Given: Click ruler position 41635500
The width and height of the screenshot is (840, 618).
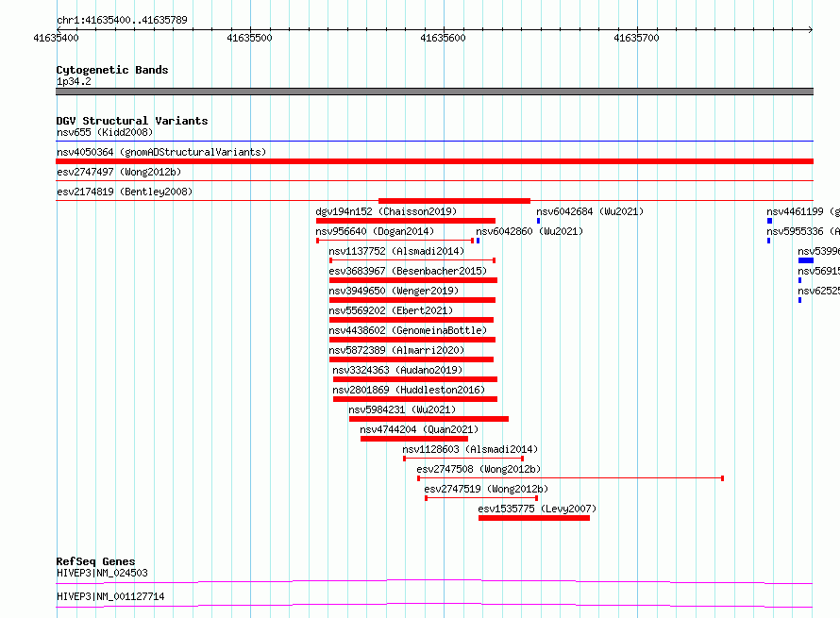Looking at the screenshot, I should pos(250,38).
